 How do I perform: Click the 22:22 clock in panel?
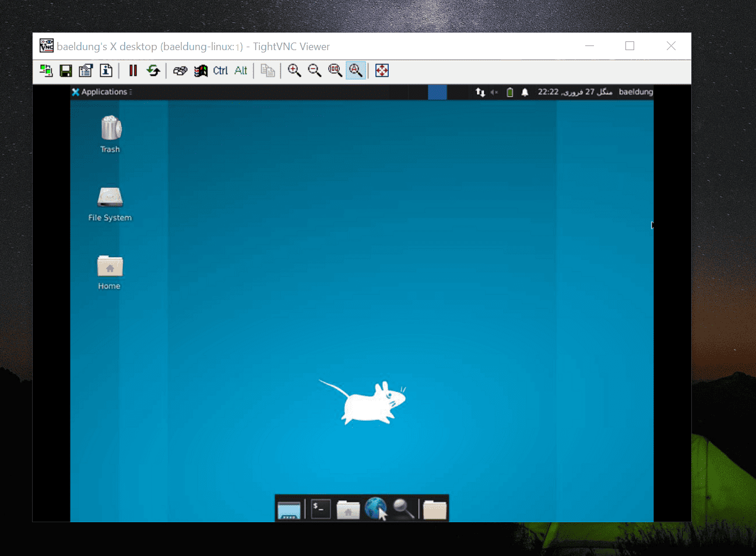575,92
